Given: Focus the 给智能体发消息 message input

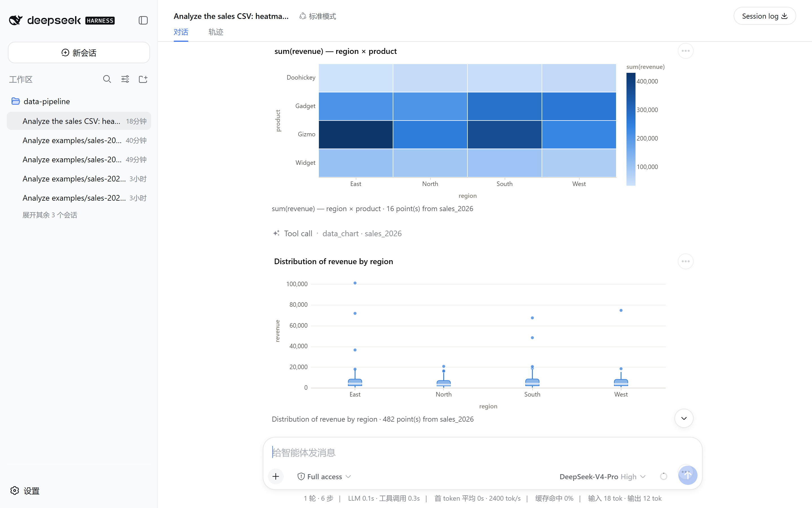Looking at the screenshot, I should [482, 453].
